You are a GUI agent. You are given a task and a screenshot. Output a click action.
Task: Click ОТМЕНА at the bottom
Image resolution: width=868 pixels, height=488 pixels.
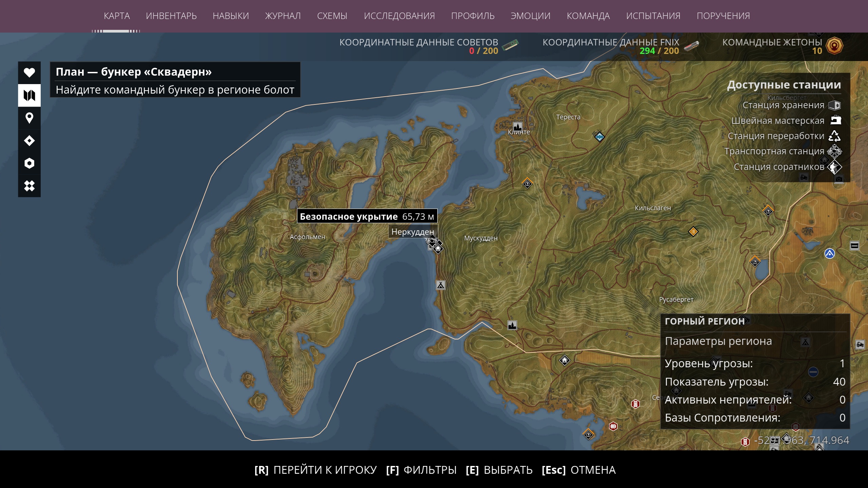click(579, 470)
